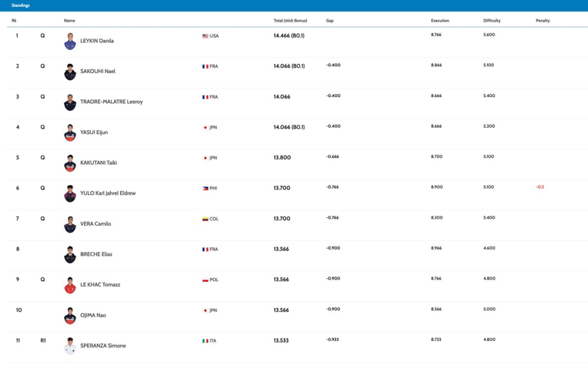588x365 pixels.
Task: Click the Difficulty column header
Action: tap(492, 21)
